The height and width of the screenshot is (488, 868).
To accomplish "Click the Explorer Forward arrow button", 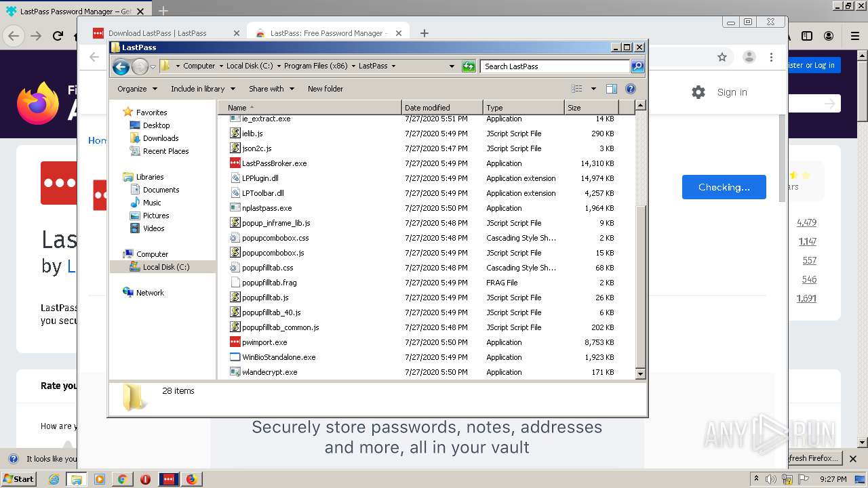I will pos(140,66).
